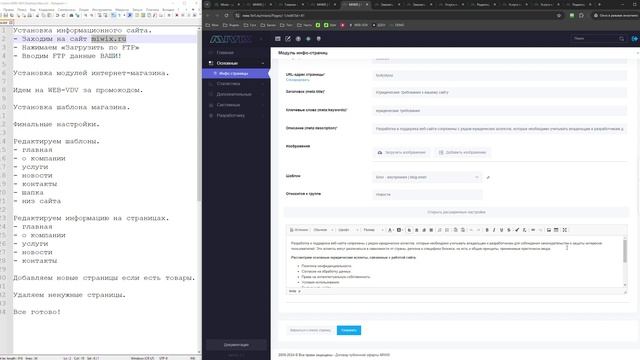Image resolution: width=640 pixels, height=360 pixels.
Task: Click the Source button in editor toolbar
Action: (x=299, y=230)
